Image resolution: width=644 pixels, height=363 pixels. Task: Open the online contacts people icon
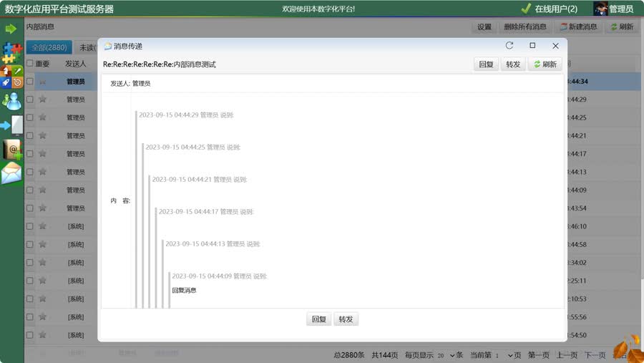[x=12, y=101]
